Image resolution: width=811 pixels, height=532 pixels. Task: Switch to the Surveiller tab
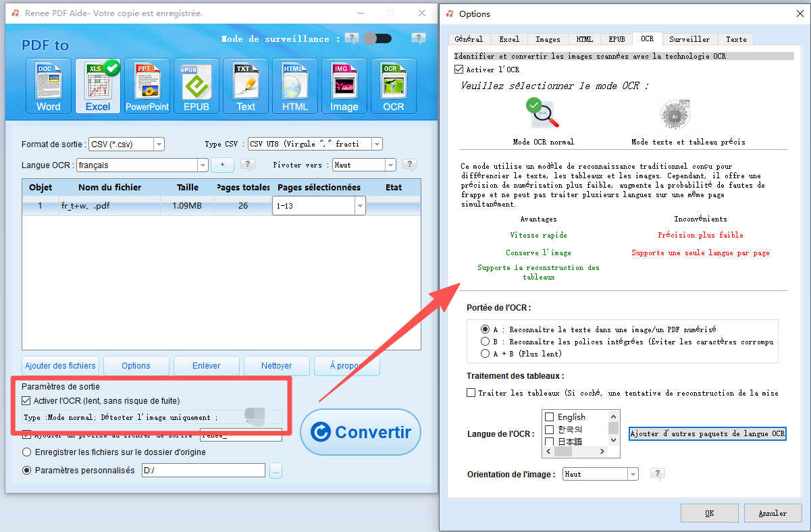tap(689, 38)
